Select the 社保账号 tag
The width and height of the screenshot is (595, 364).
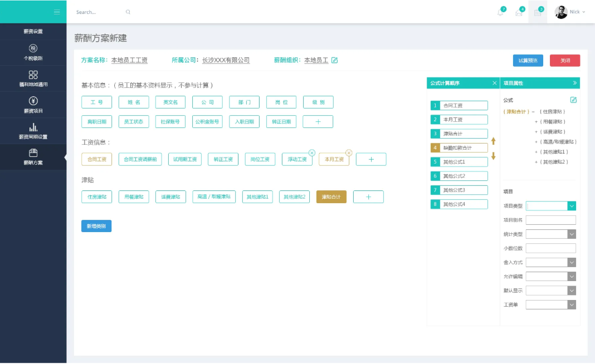coord(170,122)
